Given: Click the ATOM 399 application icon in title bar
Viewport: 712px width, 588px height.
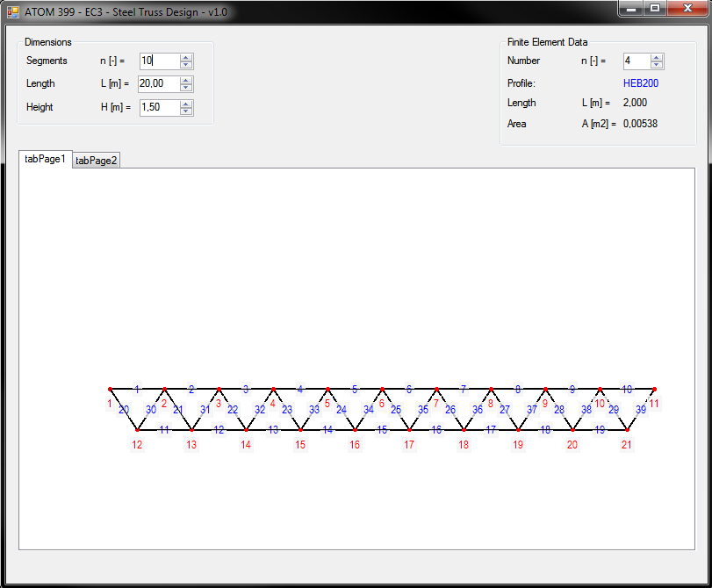Looking at the screenshot, I should (x=12, y=11).
